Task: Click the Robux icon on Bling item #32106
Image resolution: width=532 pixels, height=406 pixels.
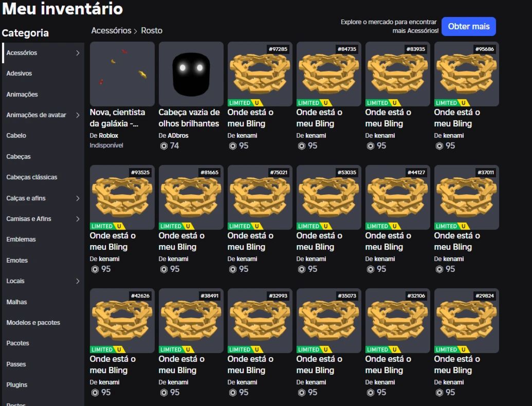Action: coord(371,393)
